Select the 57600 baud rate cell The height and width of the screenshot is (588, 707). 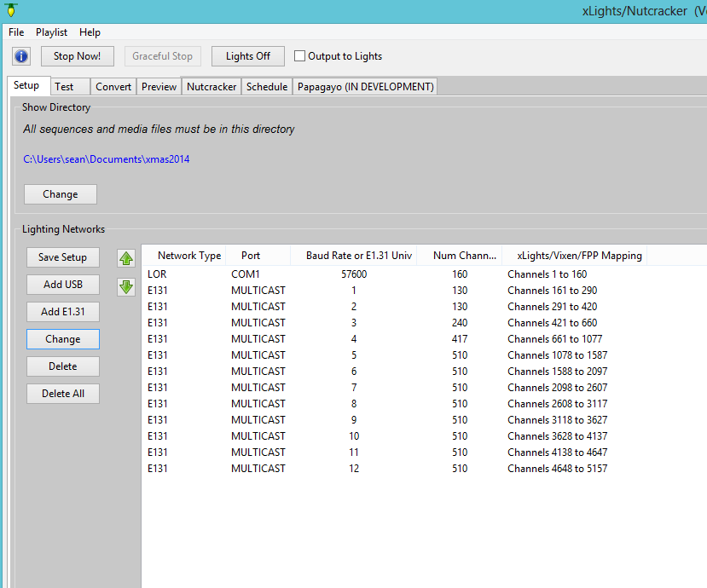point(354,274)
